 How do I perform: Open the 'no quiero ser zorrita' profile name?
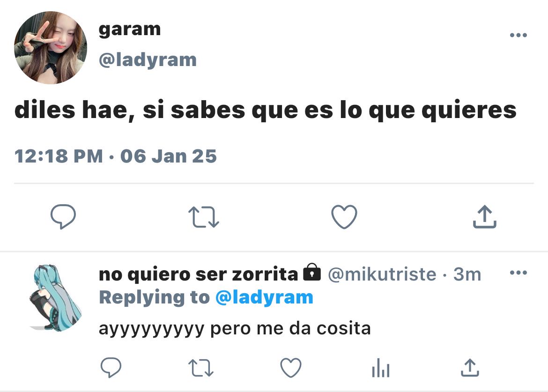click(198, 274)
